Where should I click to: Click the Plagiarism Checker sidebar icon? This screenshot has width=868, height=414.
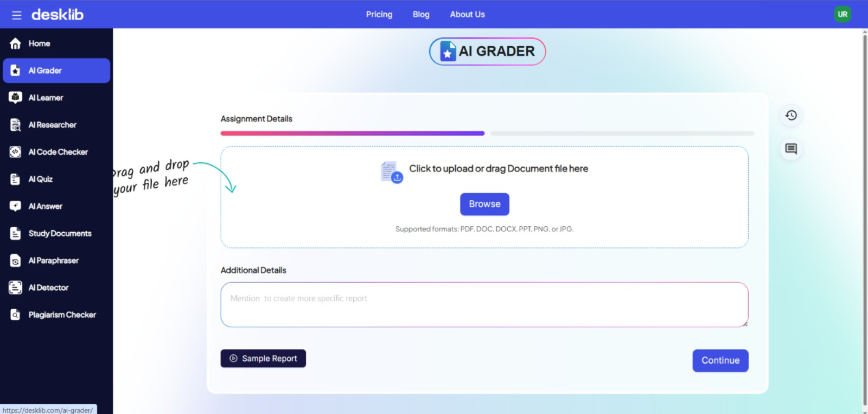pyautogui.click(x=15, y=315)
